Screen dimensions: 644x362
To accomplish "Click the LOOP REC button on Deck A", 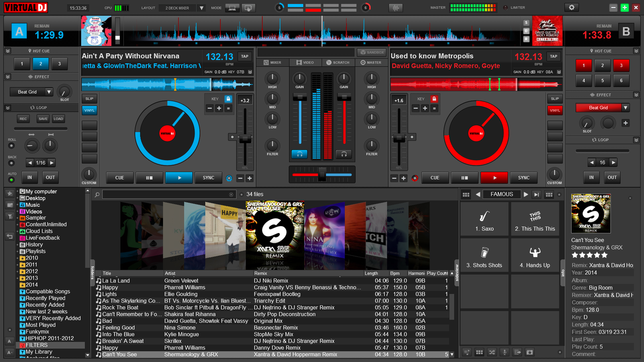I will point(23,118).
